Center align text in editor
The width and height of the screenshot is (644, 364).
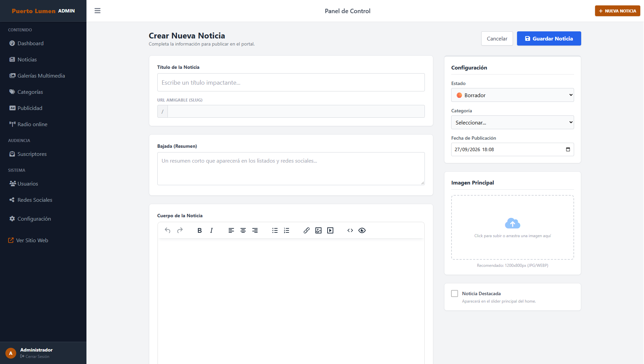pyautogui.click(x=243, y=230)
